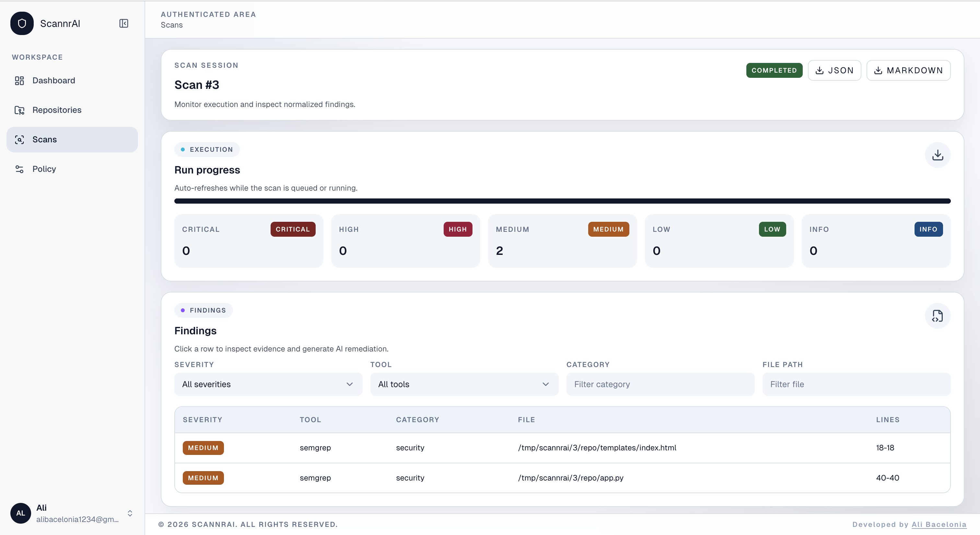Viewport: 980px width, 535px height.
Task: Click the Dashboard grid icon
Action: coord(19,81)
